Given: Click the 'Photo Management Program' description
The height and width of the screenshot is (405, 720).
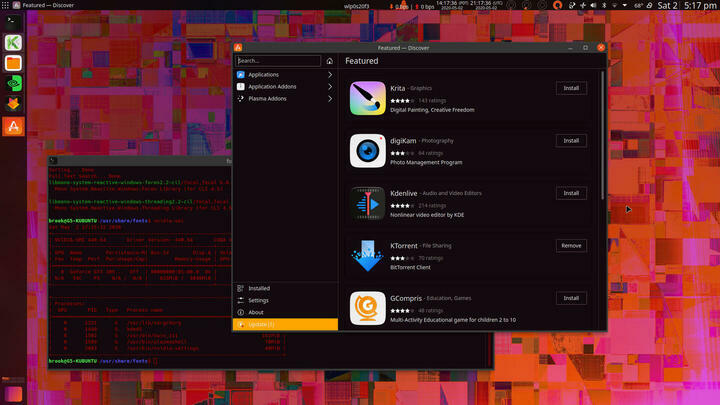Looking at the screenshot, I should pos(426,163).
